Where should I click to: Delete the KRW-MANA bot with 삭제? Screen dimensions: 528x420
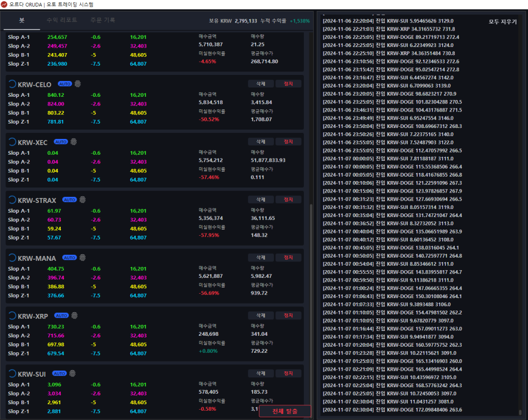(x=261, y=258)
